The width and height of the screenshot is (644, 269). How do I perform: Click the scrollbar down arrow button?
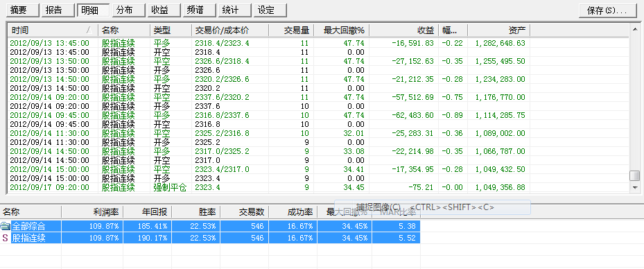coord(635,187)
